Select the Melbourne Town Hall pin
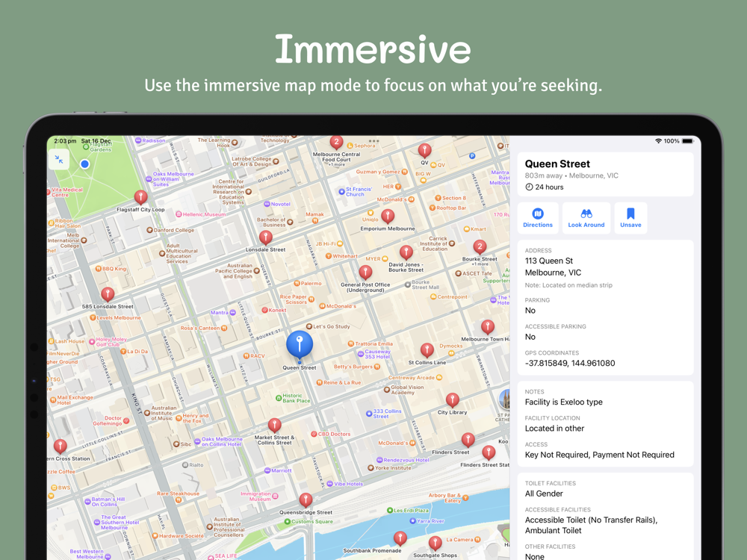Image resolution: width=747 pixels, height=560 pixels. click(487, 327)
